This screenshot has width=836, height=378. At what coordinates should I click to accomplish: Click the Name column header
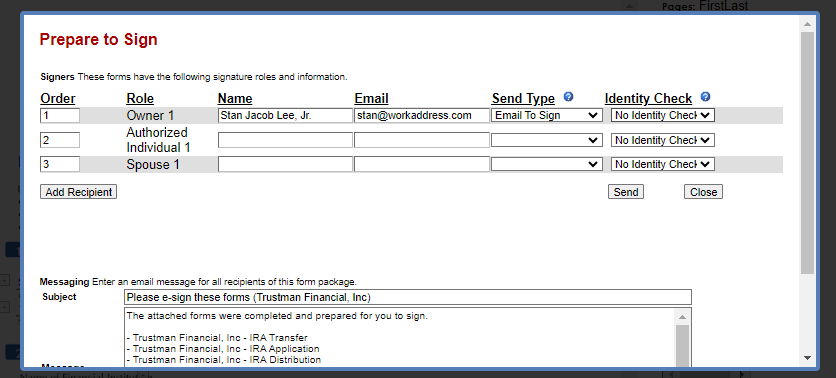pyautogui.click(x=235, y=99)
